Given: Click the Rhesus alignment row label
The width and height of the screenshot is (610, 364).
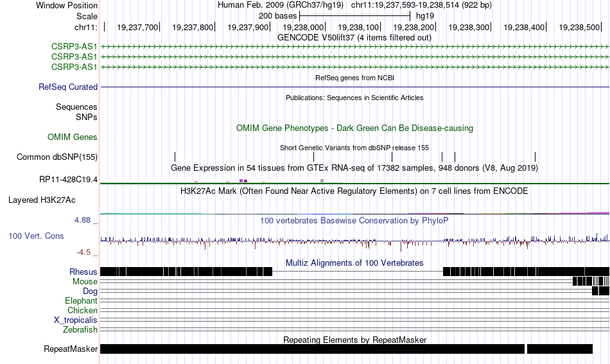Looking at the screenshot, I should (83, 272).
